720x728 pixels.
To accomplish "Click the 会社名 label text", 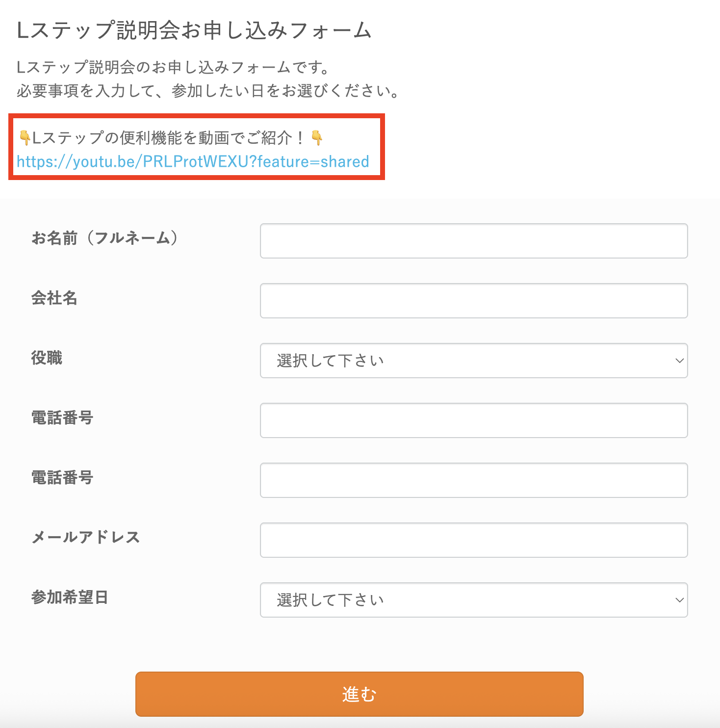I will point(54,298).
